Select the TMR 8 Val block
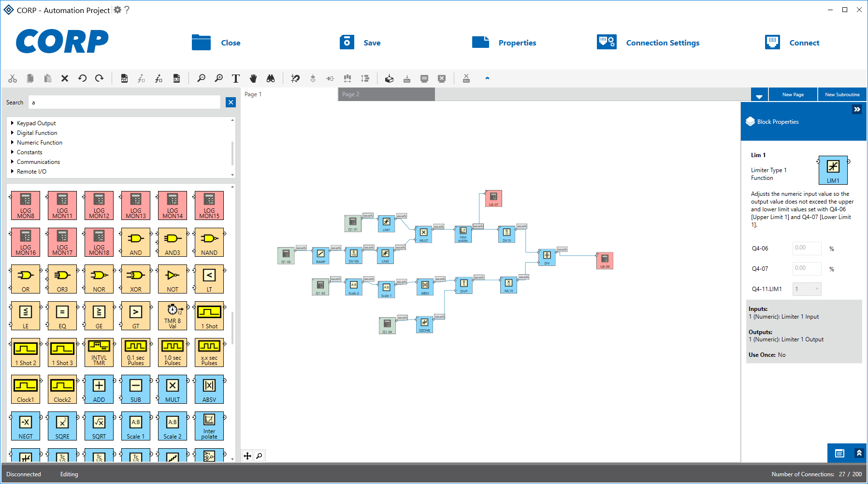868x484 pixels. coord(173,316)
